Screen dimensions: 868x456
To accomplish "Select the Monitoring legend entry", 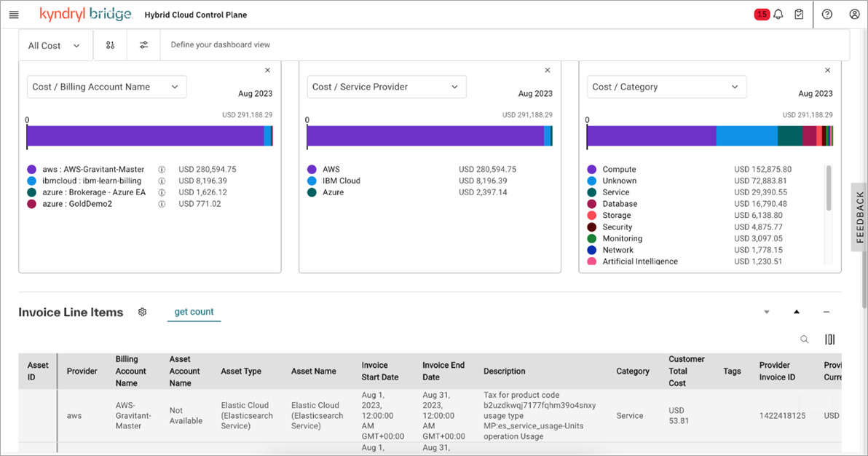I will [x=622, y=239].
